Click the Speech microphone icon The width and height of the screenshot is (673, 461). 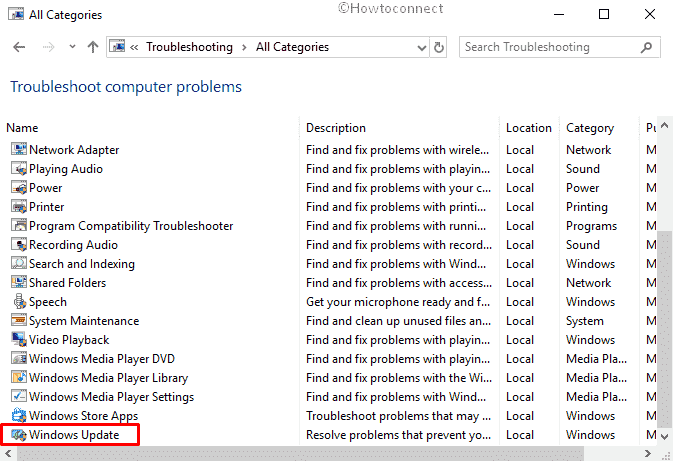[19, 301]
